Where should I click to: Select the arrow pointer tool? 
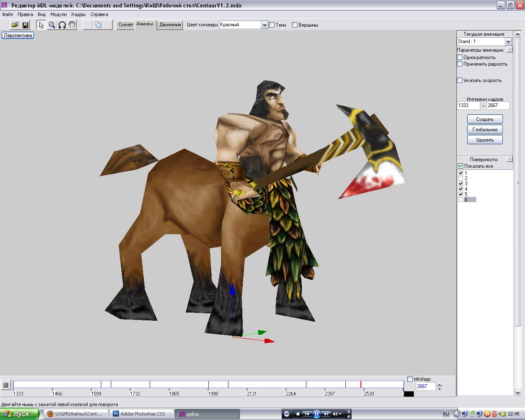pyautogui.click(x=41, y=25)
